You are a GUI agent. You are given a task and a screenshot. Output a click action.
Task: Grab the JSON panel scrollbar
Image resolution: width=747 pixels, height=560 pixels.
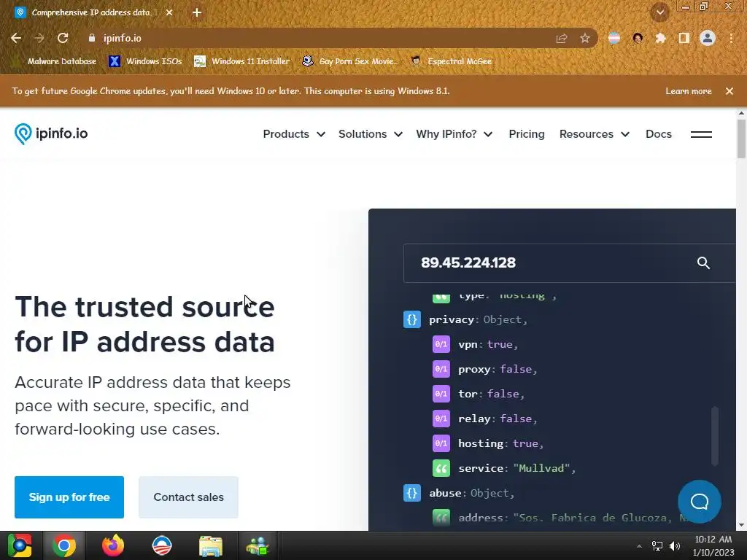(x=715, y=436)
